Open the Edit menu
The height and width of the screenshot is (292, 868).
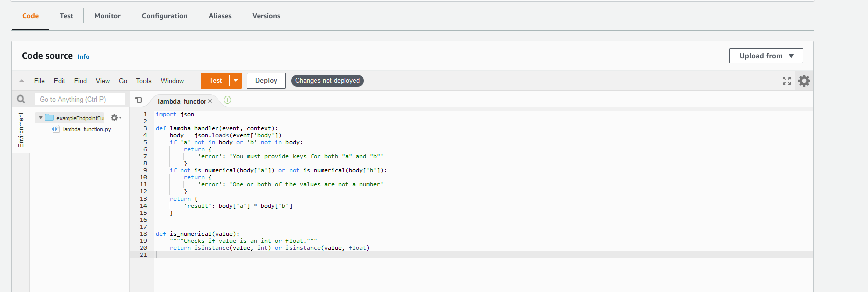tap(59, 81)
